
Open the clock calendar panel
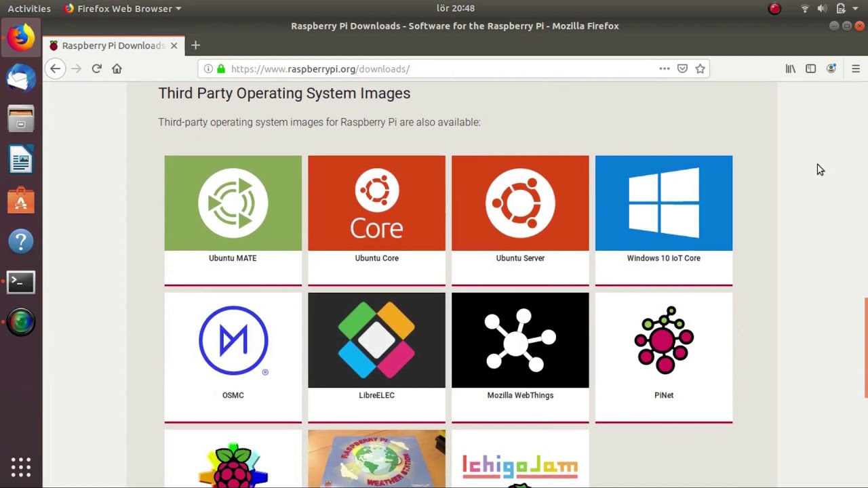(x=455, y=8)
